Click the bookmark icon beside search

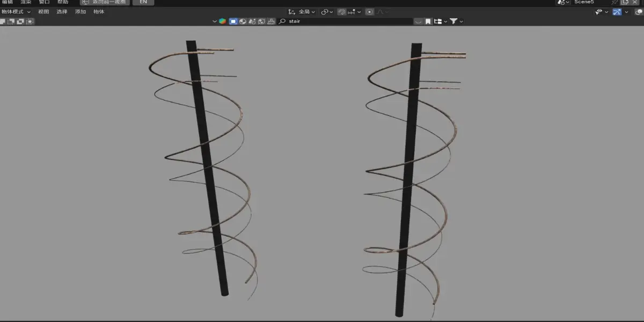coord(428,21)
